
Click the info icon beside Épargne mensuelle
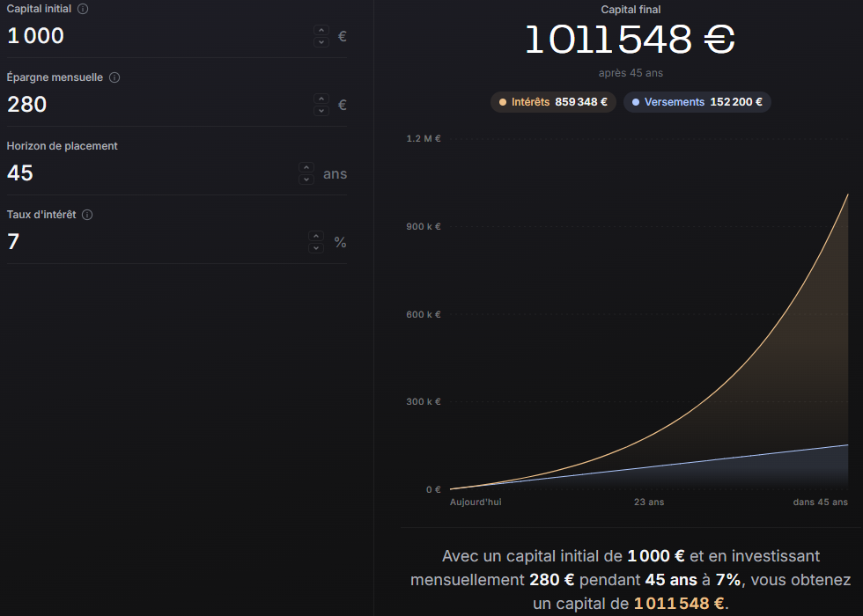pos(114,77)
